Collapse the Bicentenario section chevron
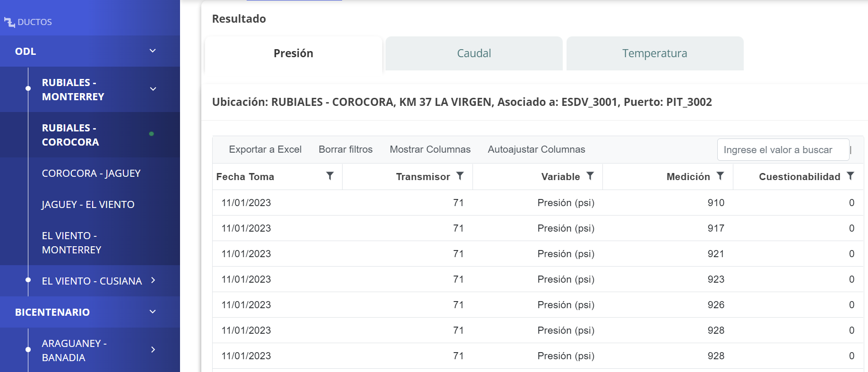Viewport: 868px width, 372px height. coord(153,312)
